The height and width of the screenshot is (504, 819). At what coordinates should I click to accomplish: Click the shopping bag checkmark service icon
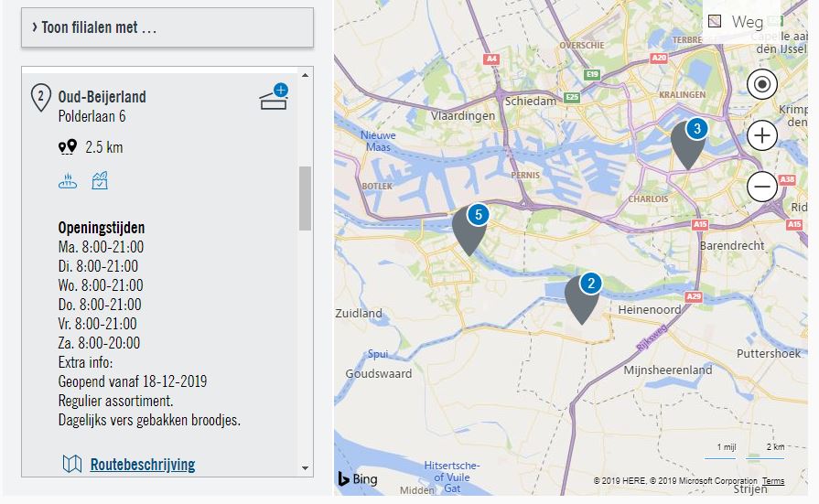coord(100,180)
